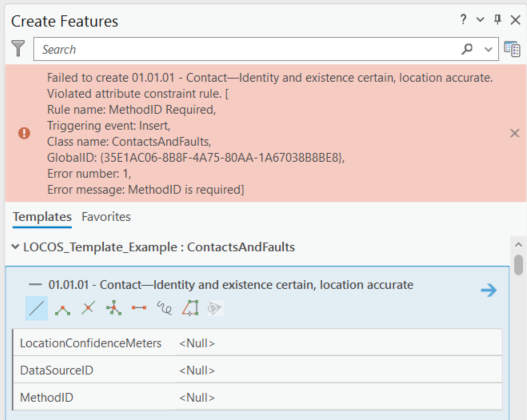Select the Stream tool icon
This screenshot has height=420, width=527.
point(215,308)
